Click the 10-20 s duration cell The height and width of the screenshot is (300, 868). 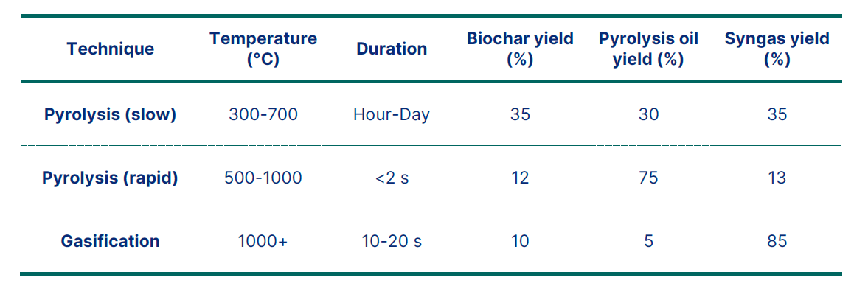[392, 241]
